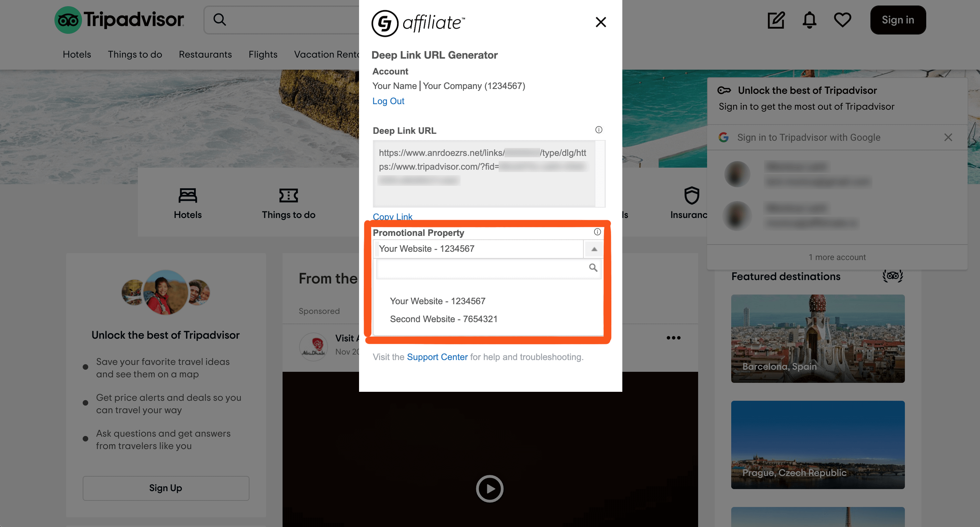The width and height of the screenshot is (980, 527).
Task: Click the Travelers' Choice owl laurel icon
Action: pyautogui.click(x=892, y=276)
